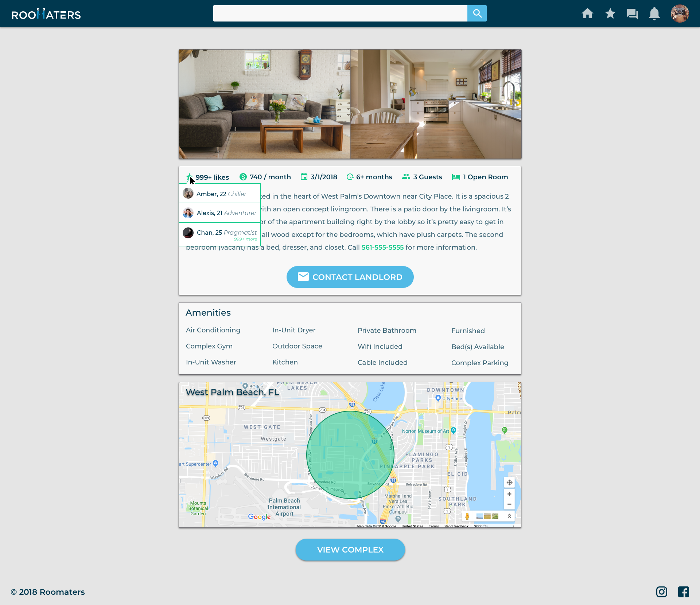700x605 pixels.
Task: Click the green radius circle on map
Action: [350, 455]
